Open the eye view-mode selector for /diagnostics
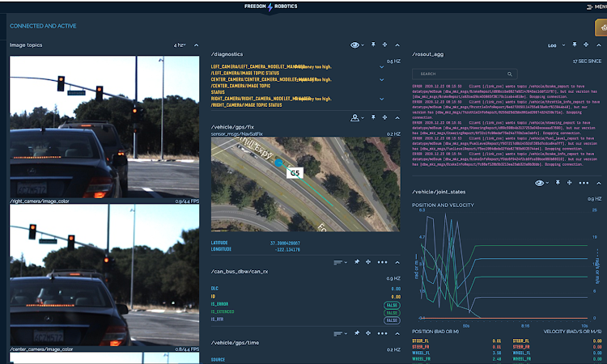Image resolution: width=607 pixels, height=364 pixels. [x=357, y=44]
